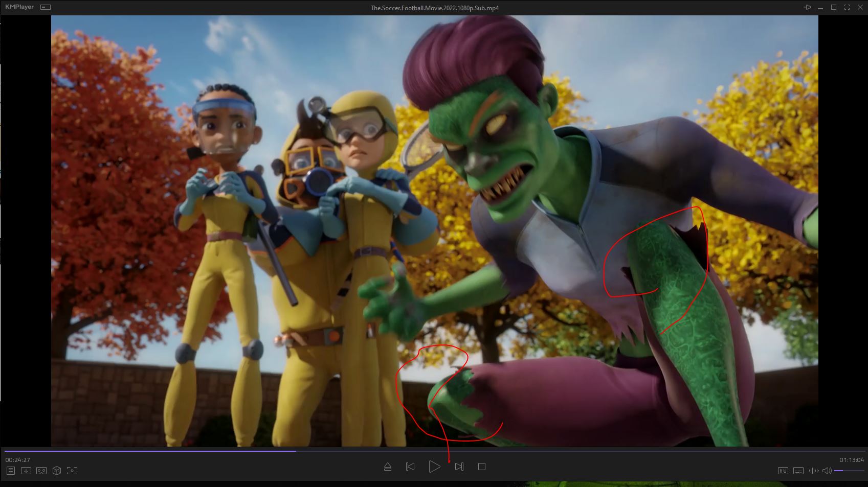This screenshot has height=487, width=868.
Task: Capture a frame with the screenshot icon
Action: [x=72, y=471]
